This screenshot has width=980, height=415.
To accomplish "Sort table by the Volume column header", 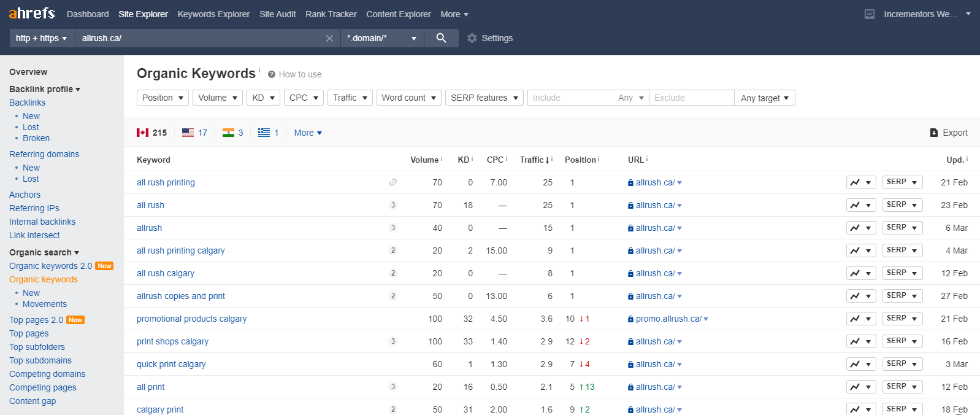I will tap(424, 160).
